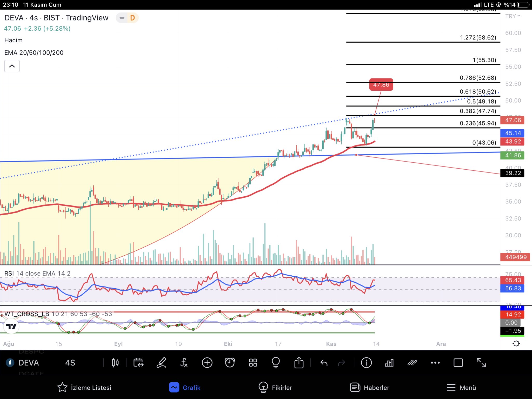
Task: Open the candlestick chart type selector
Action: pos(115,363)
